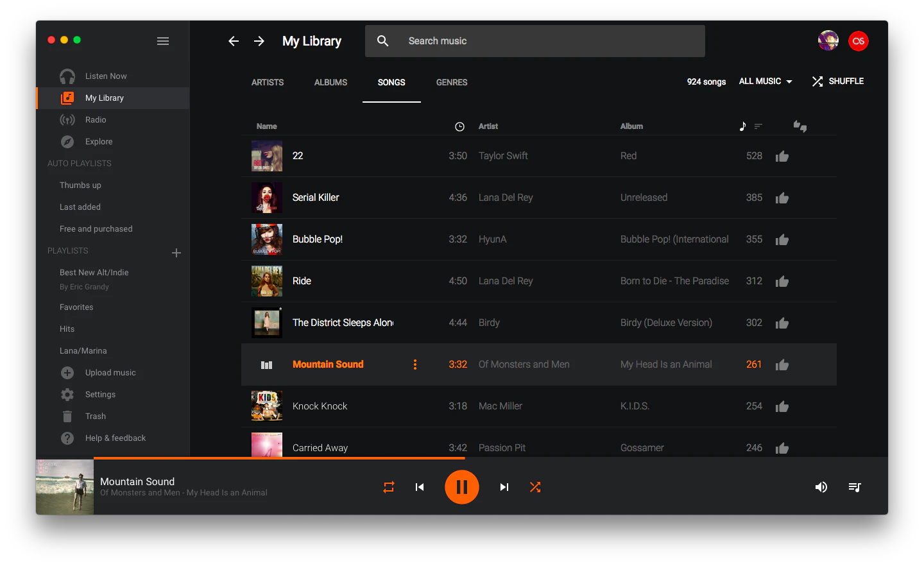Open Help & feedback
Screen dimensions: 924x566
(x=113, y=438)
